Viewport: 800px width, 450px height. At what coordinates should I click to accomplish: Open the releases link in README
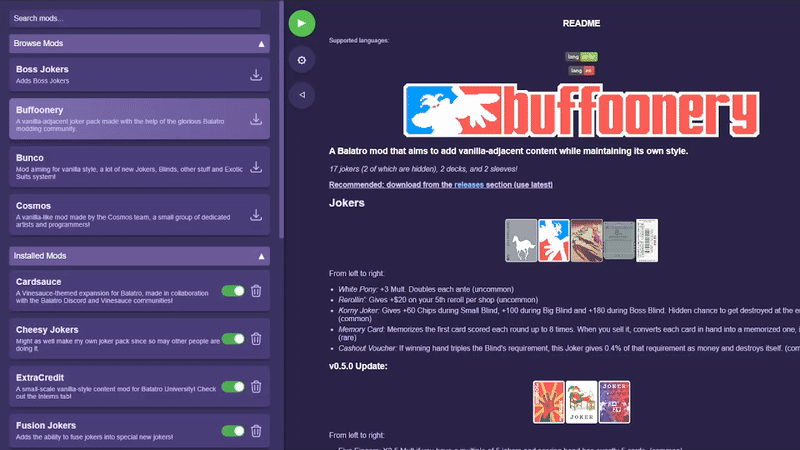(469, 185)
